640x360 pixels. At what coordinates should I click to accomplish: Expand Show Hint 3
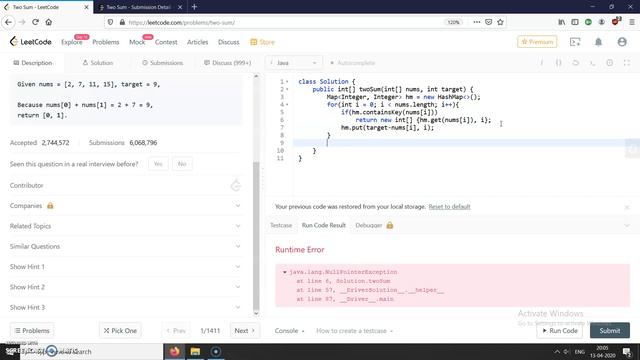click(x=125, y=307)
